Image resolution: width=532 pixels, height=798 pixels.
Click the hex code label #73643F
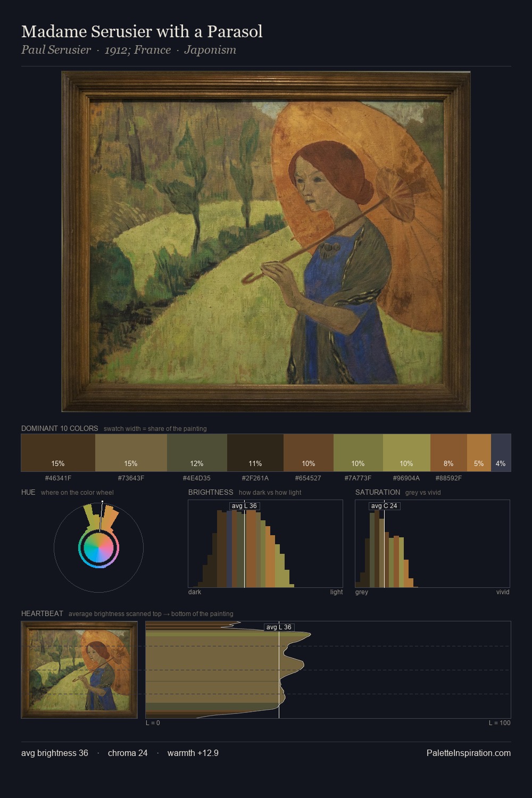[x=131, y=478]
